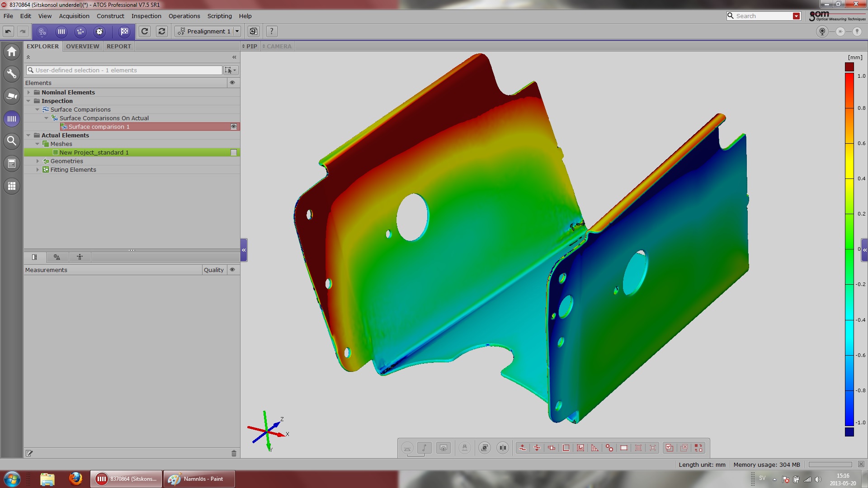Open the Prealignment 1 dropdown arrow

pyautogui.click(x=237, y=32)
